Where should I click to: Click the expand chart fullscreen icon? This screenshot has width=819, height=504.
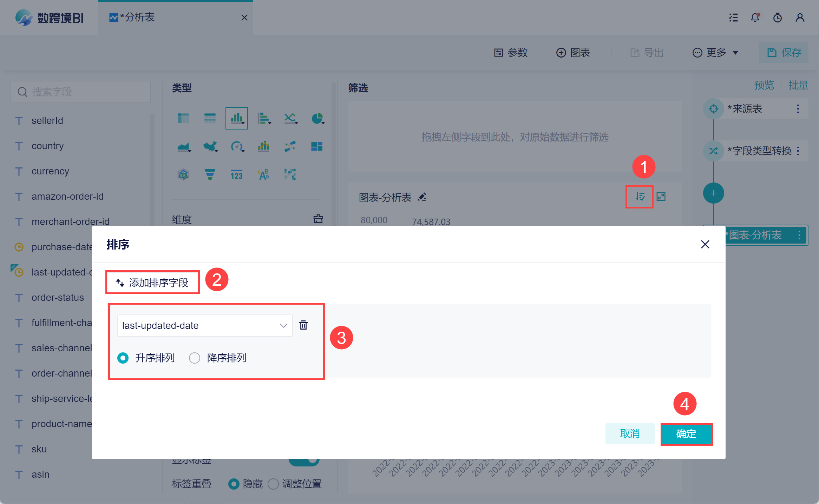coord(661,197)
